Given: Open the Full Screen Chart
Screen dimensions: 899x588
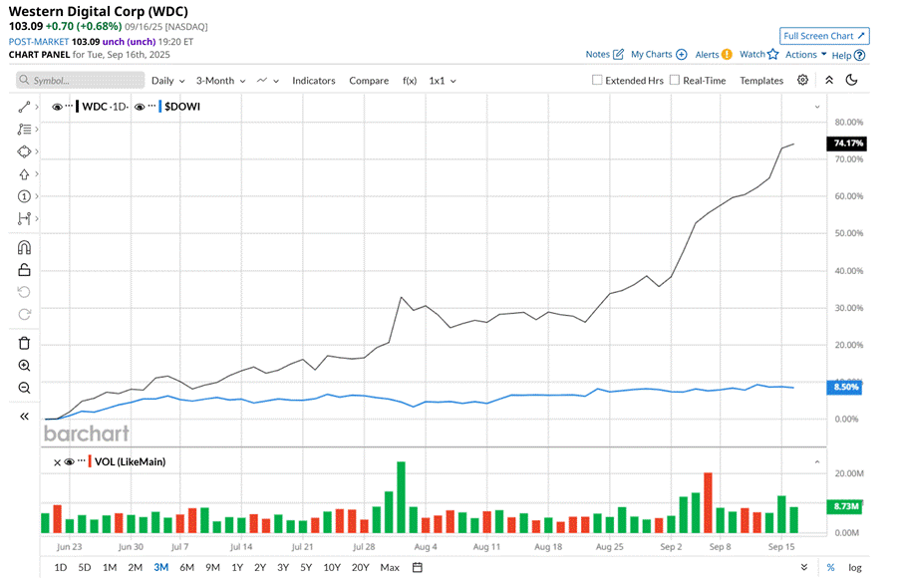Looking at the screenshot, I should [824, 36].
